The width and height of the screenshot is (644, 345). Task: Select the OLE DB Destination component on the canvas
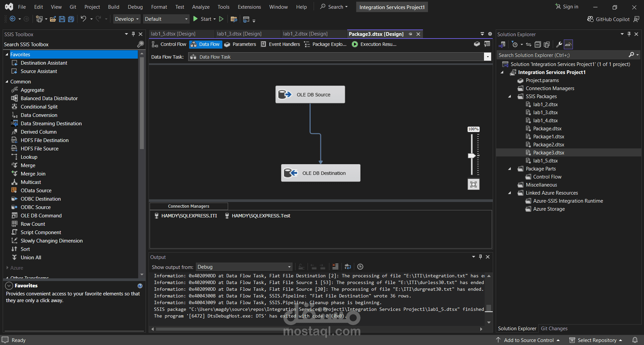click(321, 173)
